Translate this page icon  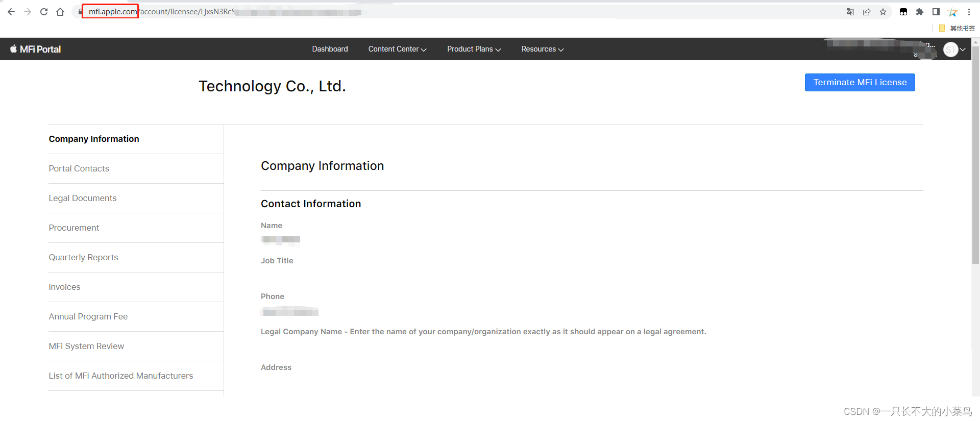coord(850,12)
